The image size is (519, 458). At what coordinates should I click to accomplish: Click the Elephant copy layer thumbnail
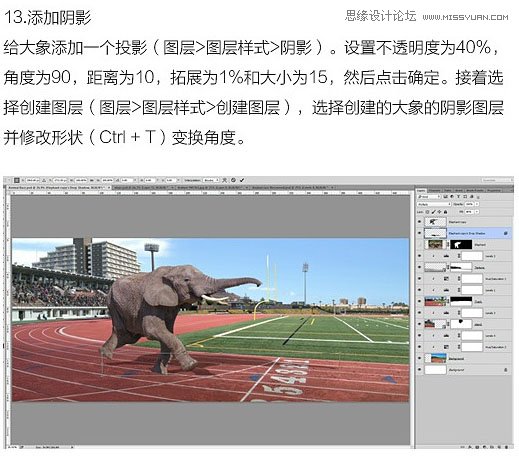pos(435,222)
